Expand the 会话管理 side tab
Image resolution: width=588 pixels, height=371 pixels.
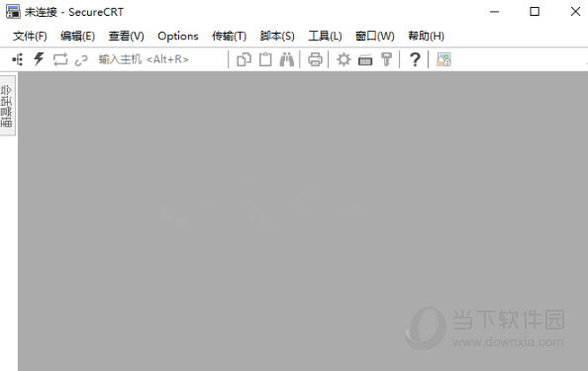pyautogui.click(x=7, y=105)
